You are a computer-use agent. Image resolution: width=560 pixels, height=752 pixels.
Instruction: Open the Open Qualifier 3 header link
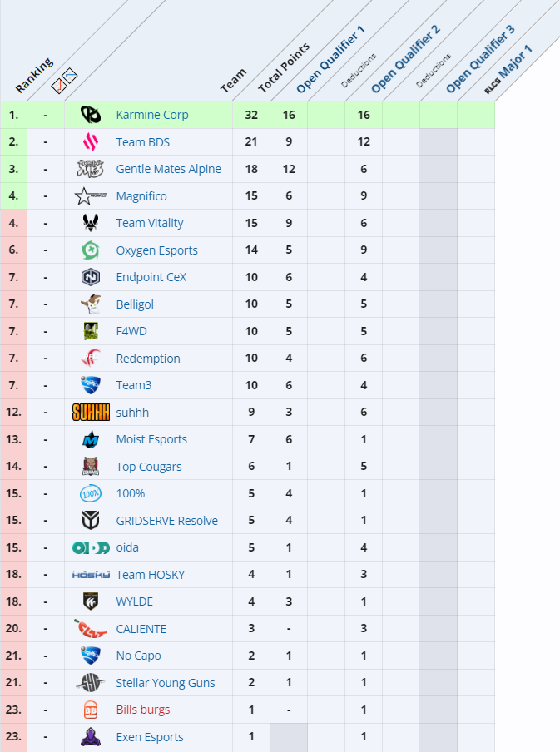coord(481,60)
